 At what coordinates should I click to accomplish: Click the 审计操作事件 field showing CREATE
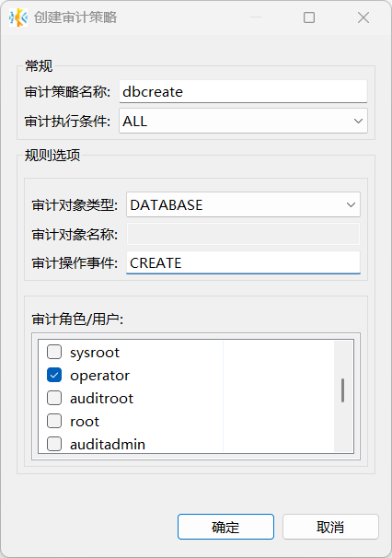(243, 262)
